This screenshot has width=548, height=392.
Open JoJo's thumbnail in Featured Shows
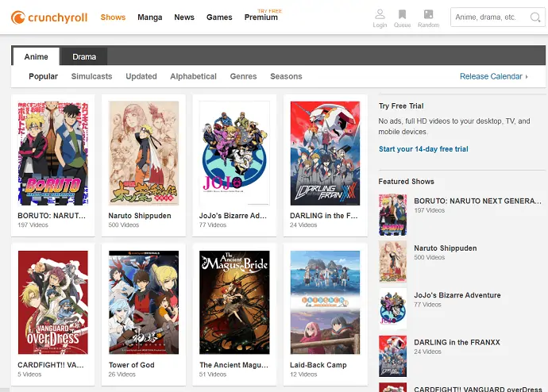coord(393,309)
